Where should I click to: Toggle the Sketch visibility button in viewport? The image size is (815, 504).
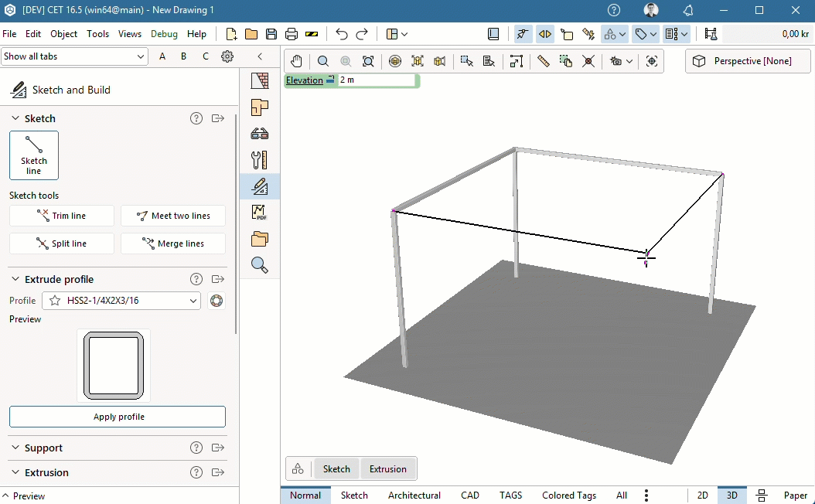click(x=336, y=468)
